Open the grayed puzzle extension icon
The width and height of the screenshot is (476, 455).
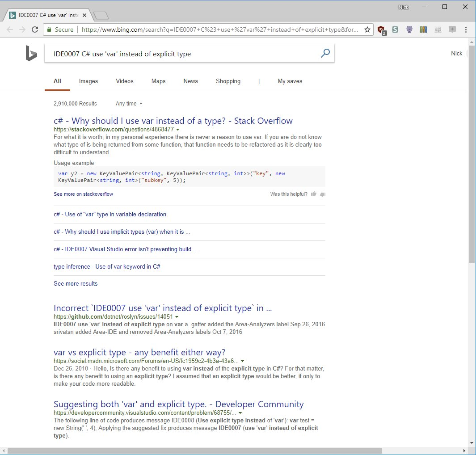pos(438,29)
